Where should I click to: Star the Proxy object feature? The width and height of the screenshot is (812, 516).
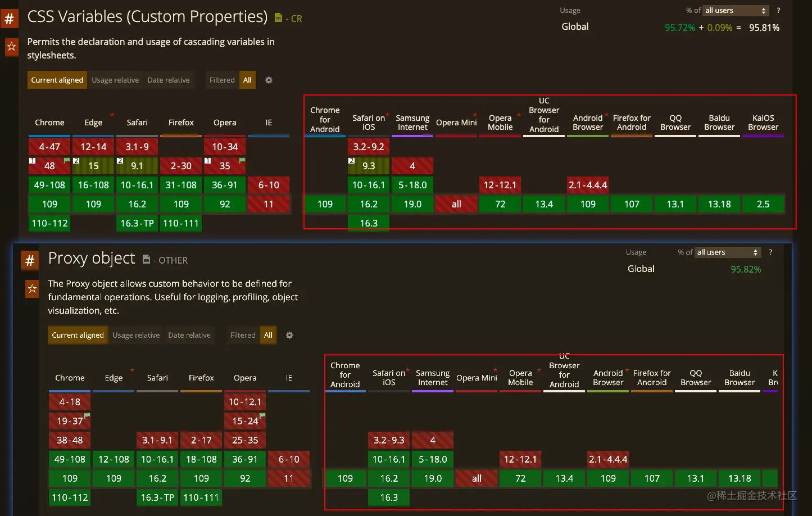(x=32, y=288)
